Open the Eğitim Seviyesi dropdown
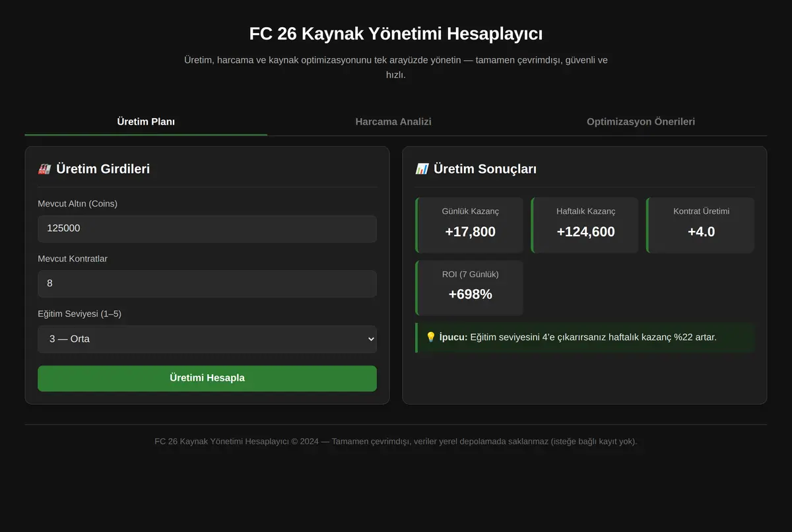Viewport: 792px width, 532px height. point(207,339)
